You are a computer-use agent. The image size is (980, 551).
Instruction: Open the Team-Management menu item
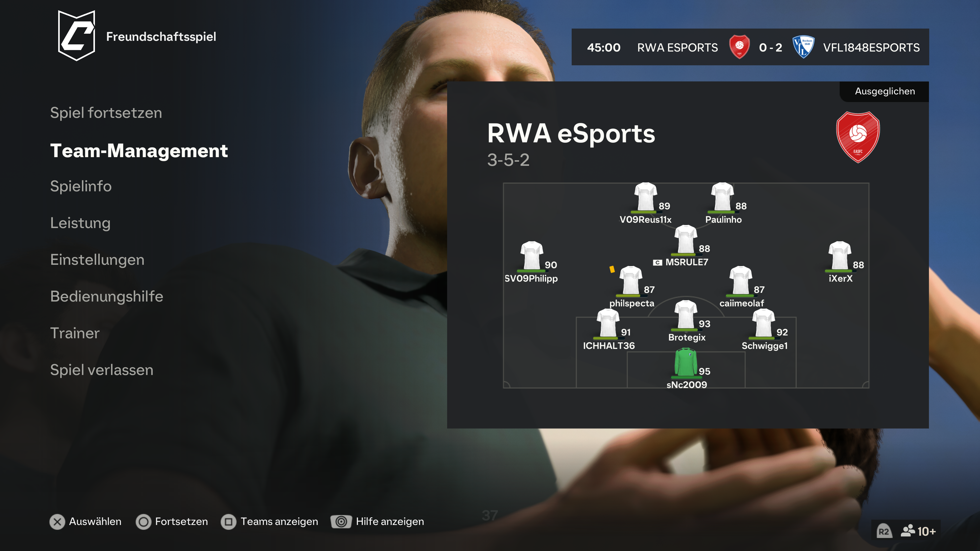click(x=139, y=151)
